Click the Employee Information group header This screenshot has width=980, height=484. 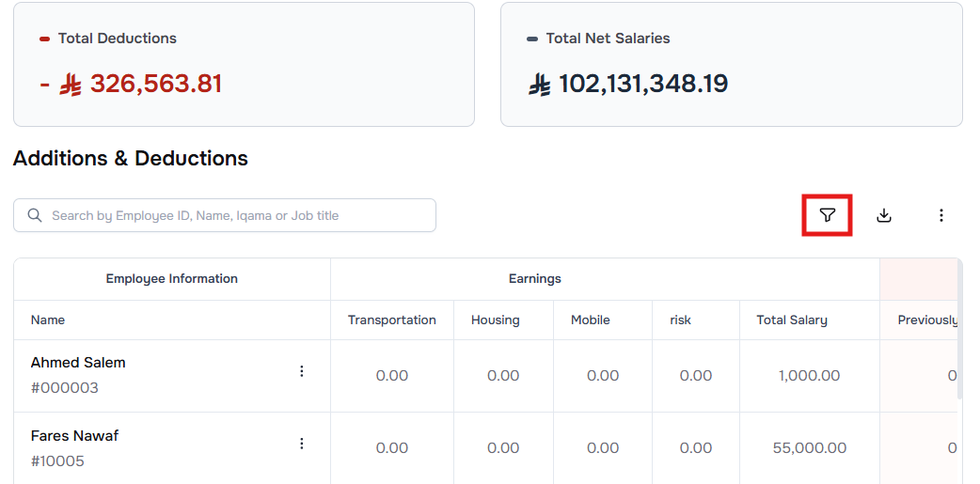(x=171, y=279)
